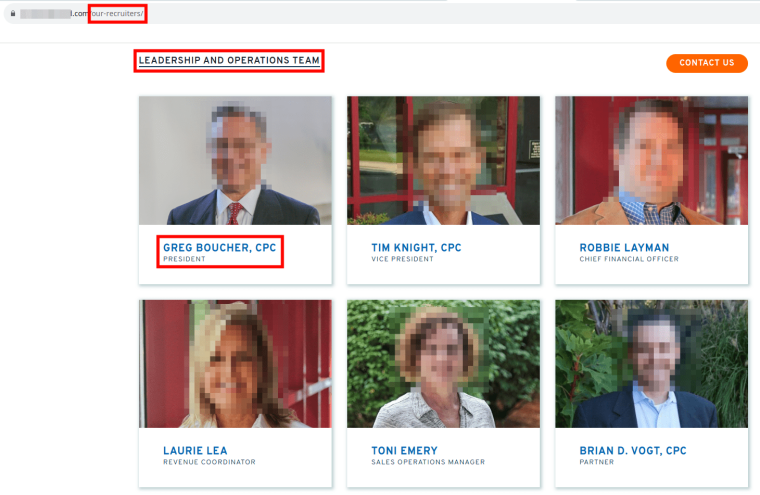This screenshot has height=495, width=760.
Task: Open Greg Boucher's profile name link
Action: [220, 248]
